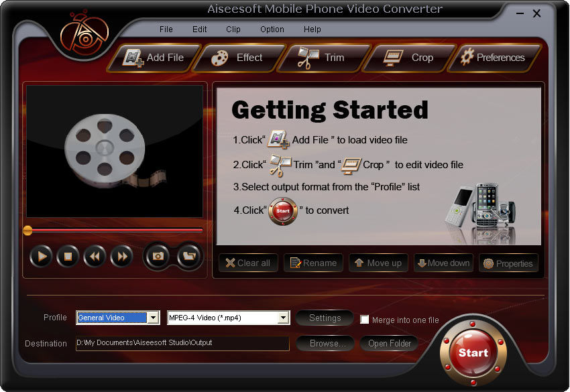Open Preferences from the toolbar
Viewport: 570px width, 392px height.
[494, 58]
